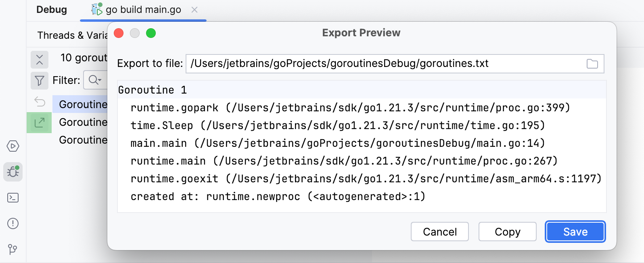Close the go build main.go tab
The image size is (644, 263).
click(194, 10)
